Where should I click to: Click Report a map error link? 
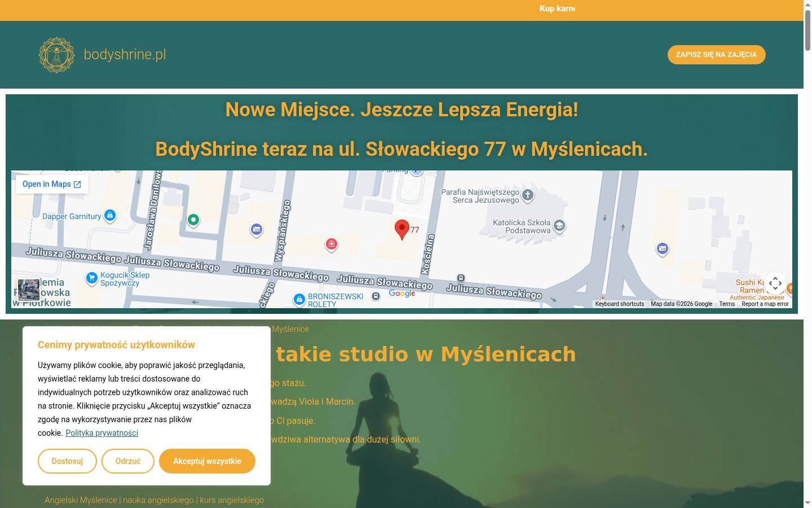[765, 304]
